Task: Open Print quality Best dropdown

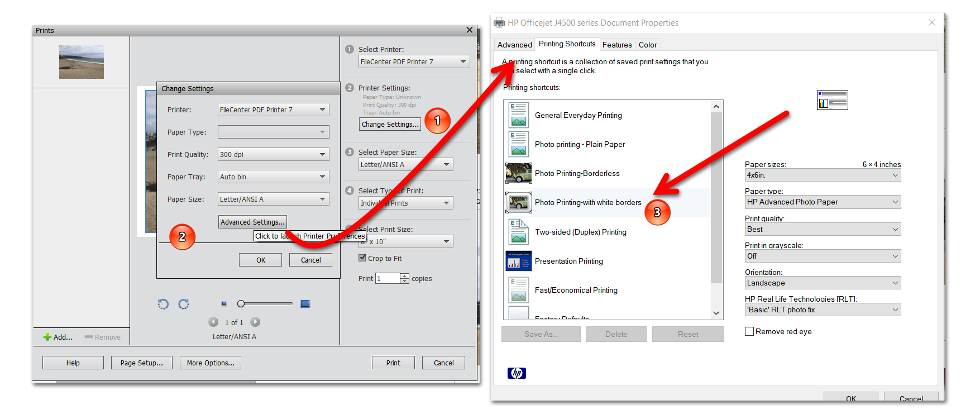Action: click(823, 229)
